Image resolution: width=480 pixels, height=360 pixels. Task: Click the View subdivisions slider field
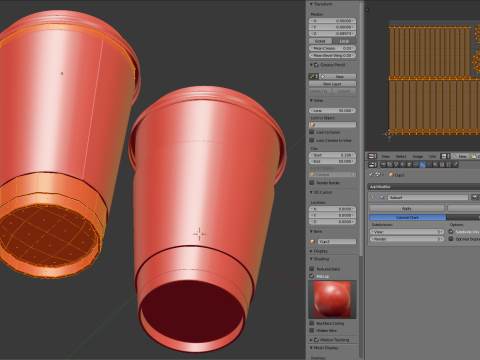407,232
